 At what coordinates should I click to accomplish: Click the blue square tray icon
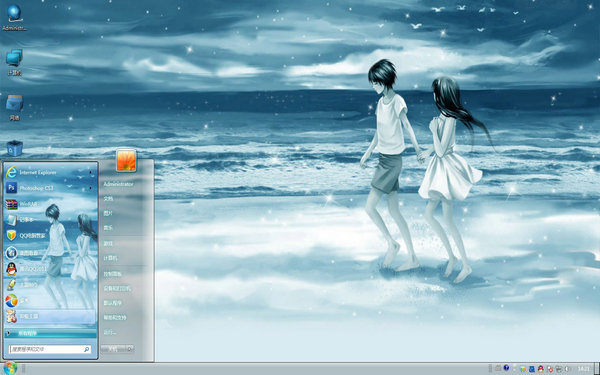pos(532,369)
